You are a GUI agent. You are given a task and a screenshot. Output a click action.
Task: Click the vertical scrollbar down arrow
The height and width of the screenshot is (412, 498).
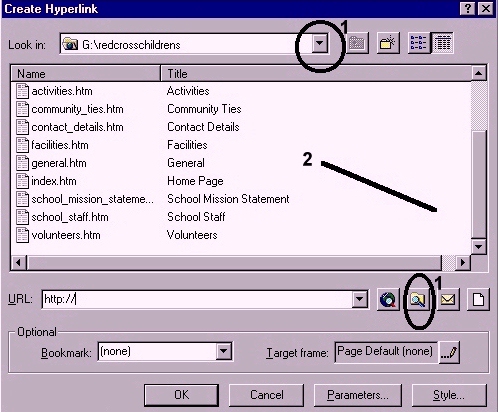pyautogui.click(x=479, y=247)
